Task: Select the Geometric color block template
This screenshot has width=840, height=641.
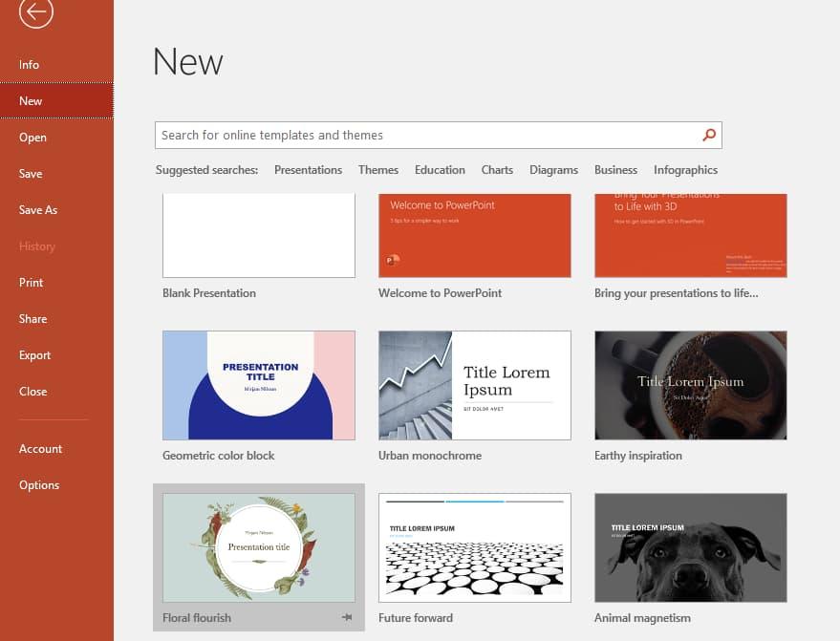Action: pyautogui.click(x=258, y=385)
